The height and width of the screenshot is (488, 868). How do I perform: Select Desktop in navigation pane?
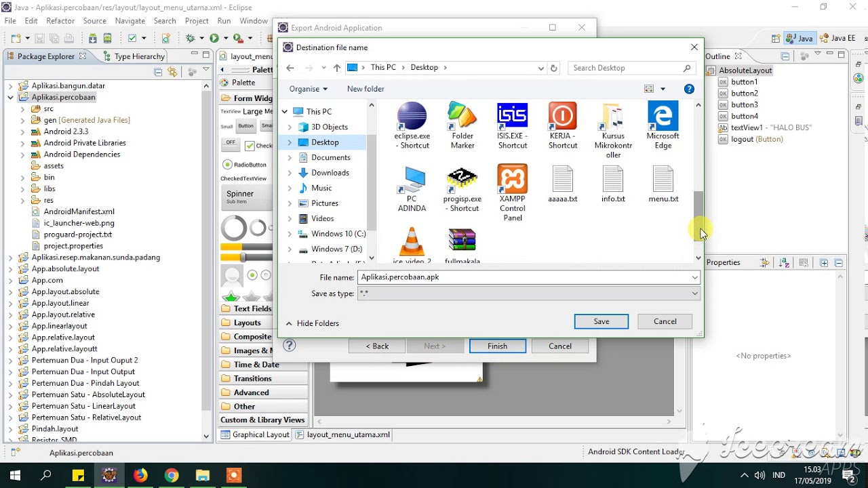pyautogui.click(x=325, y=142)
